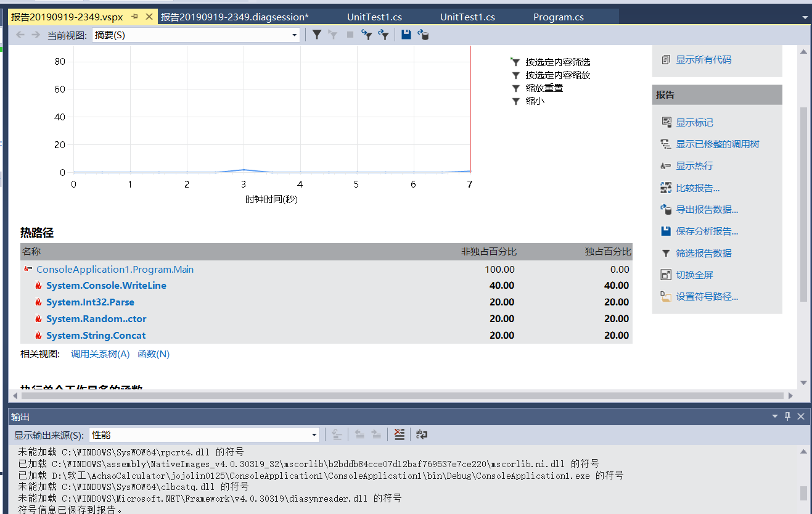Open the 显示输出来源 dropdown showing 性能
Viewport: 812px width, 514px height.
pyautogui.click(x=204, y=434)
